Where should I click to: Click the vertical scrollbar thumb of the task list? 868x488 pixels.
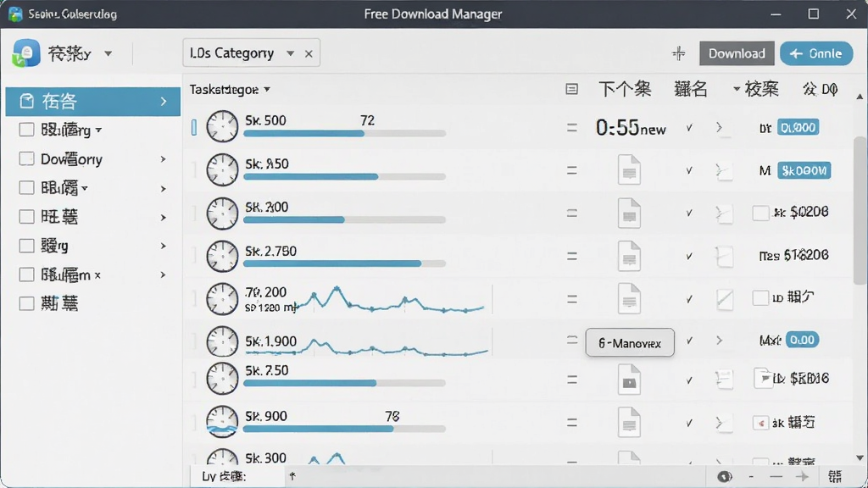click(x=860, y=209)
